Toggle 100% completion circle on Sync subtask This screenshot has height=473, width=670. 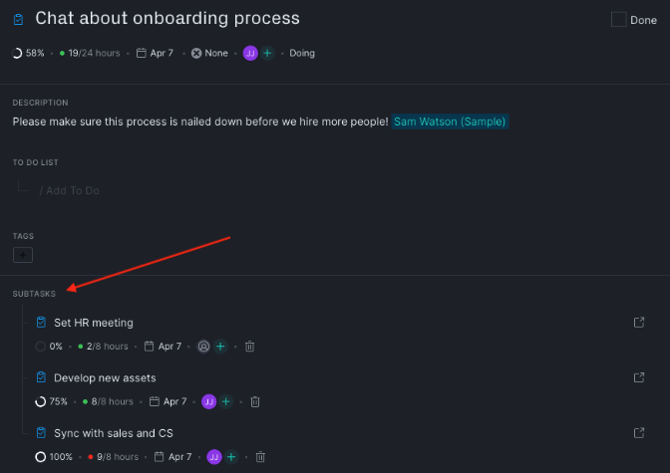(41, 457)
